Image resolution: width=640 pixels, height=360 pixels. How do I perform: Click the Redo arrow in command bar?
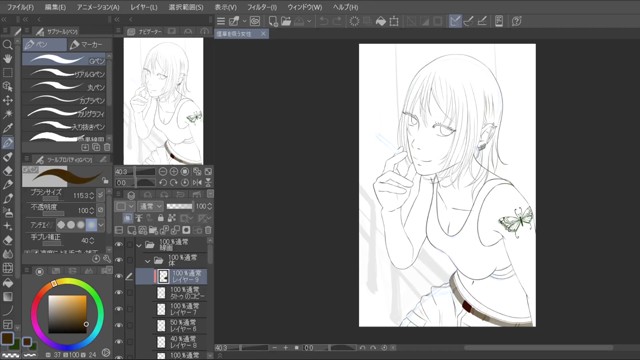pyautogui.click(x=337, y=21)
